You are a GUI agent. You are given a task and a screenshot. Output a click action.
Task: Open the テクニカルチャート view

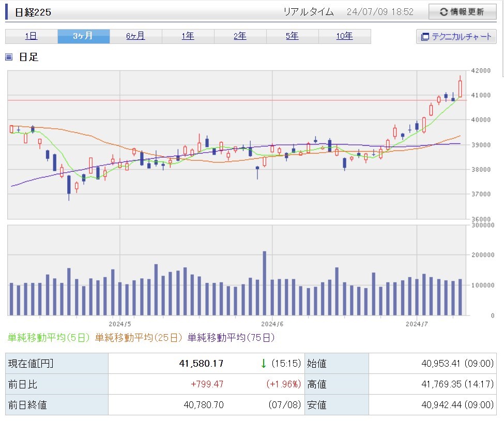(x=456, y=37)
